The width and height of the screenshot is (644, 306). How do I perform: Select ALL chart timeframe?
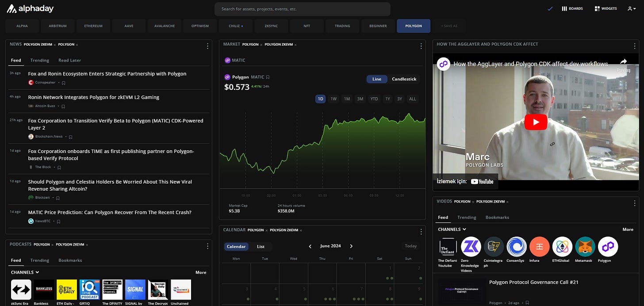[413, 99]
